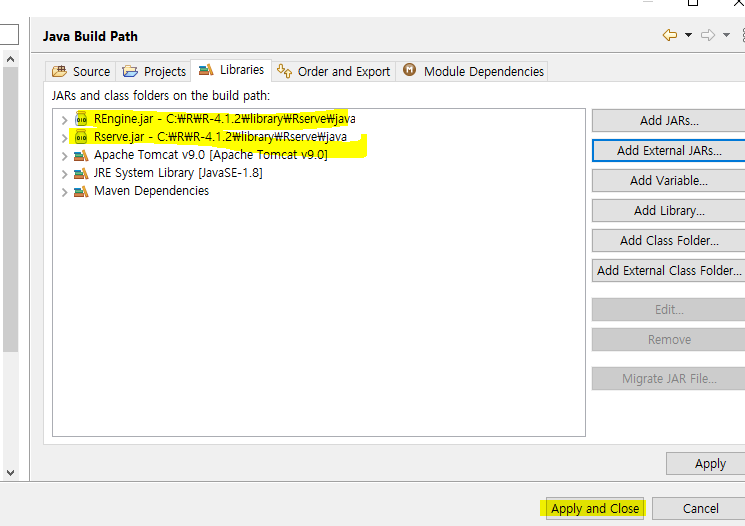Click the Apply and Close button
The image size is (745, 526).
[x=595, y=508]
